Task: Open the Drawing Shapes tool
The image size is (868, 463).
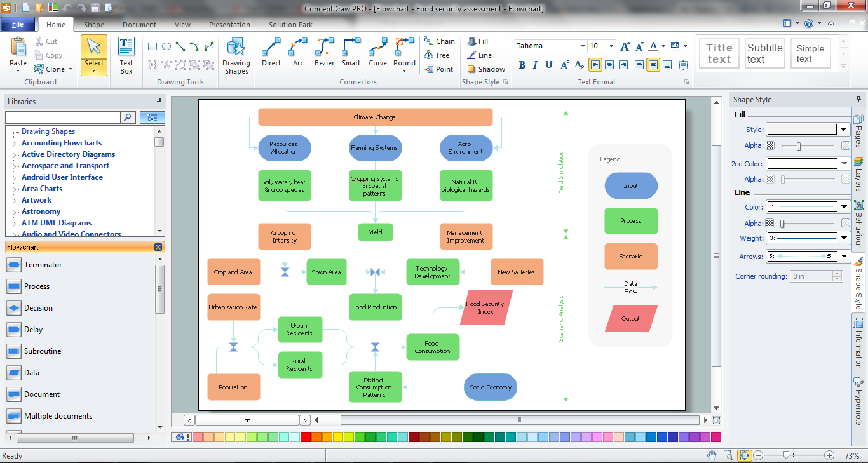Action: (x=236, y=56)
